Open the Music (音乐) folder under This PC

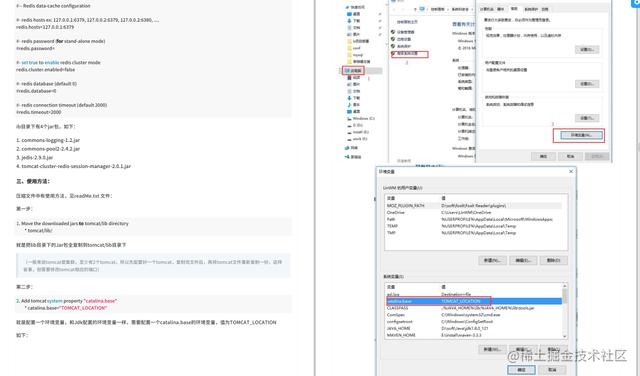click(x=353, y=105)
